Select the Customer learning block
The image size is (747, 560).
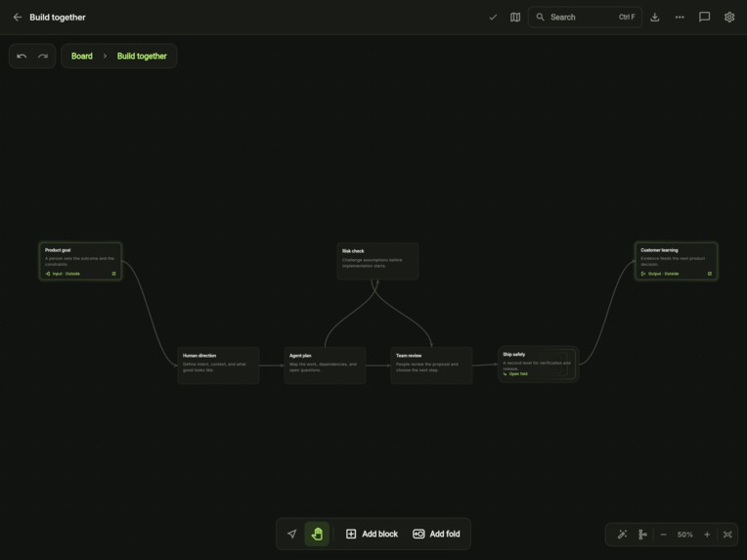click(676, 261)
